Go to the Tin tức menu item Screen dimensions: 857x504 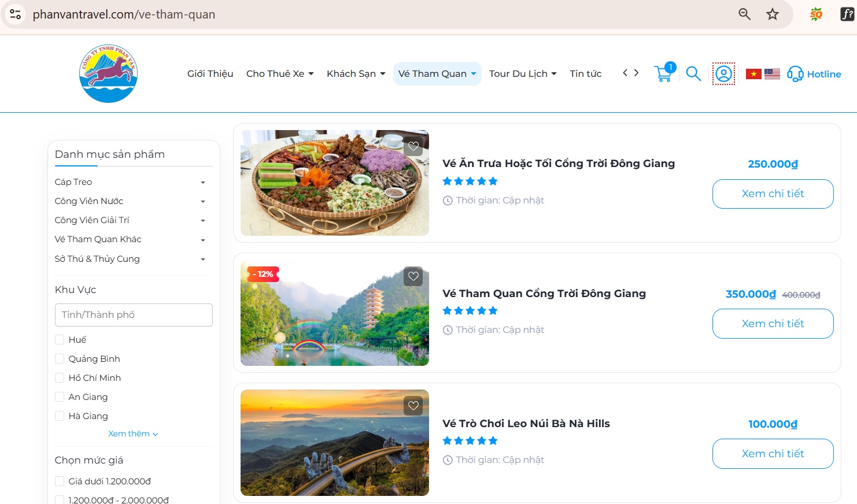(585, 73)
